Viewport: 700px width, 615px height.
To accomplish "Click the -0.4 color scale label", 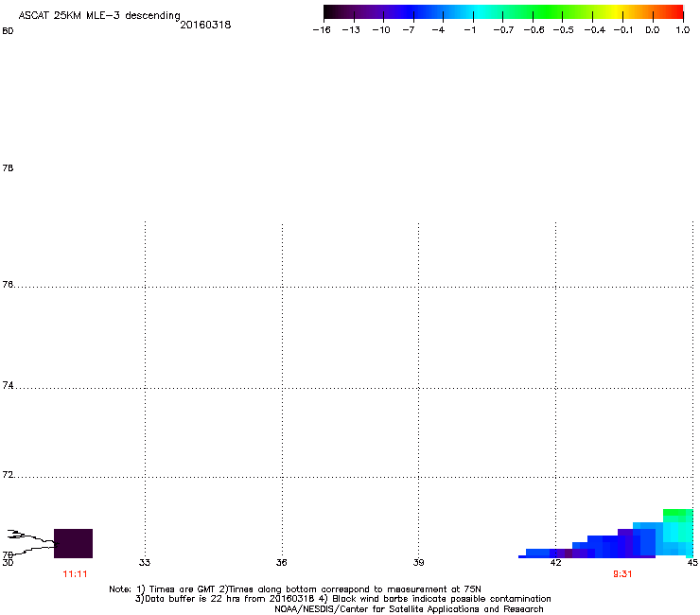I will tap(595, 30).
